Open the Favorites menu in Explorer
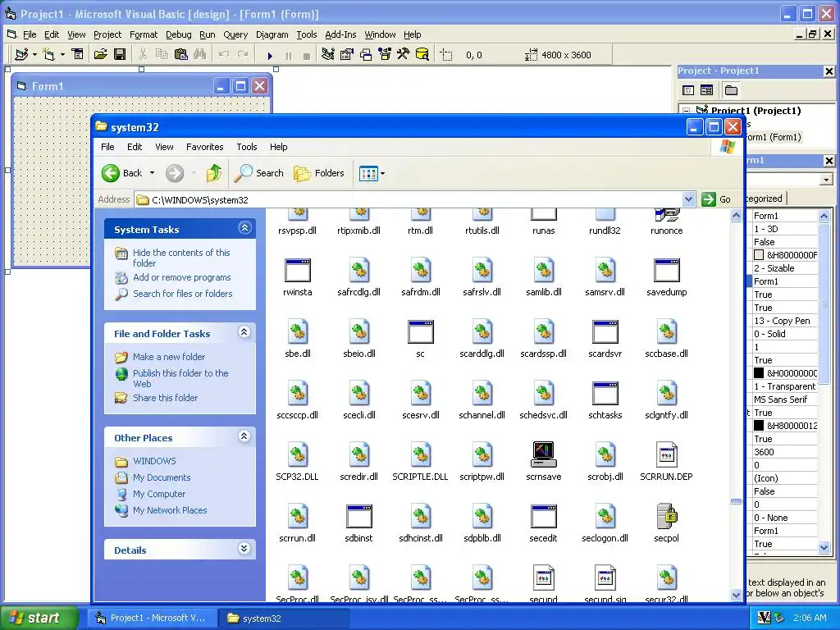 tap(204, 147)
